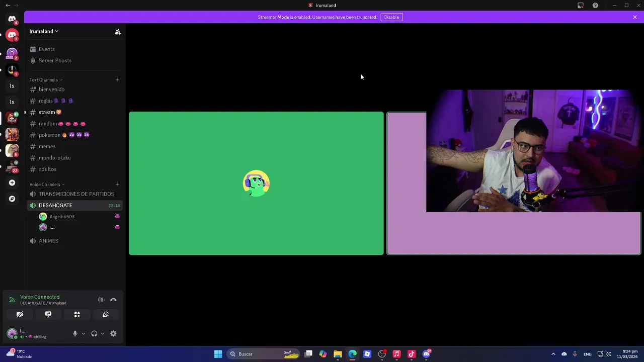Select the DESAHOGATE voice channel
The image size is (644, 362).
(74, 205)
